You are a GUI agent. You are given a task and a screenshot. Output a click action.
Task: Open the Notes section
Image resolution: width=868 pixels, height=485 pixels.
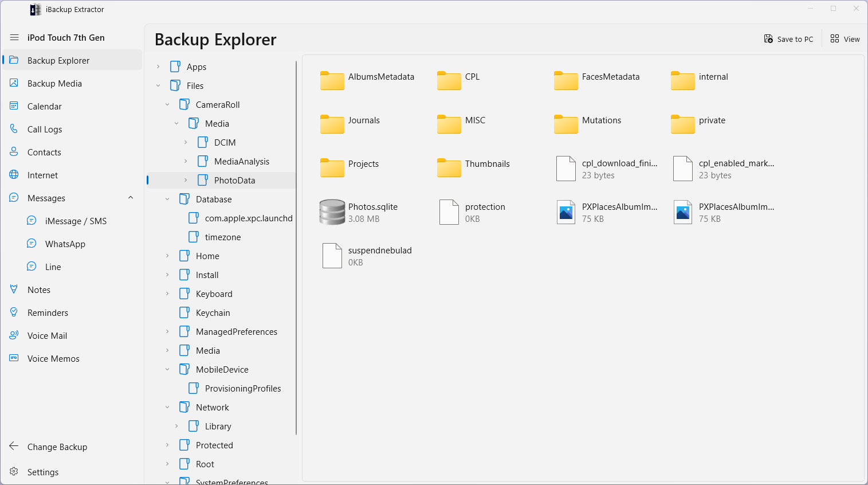tap(38, 290)
